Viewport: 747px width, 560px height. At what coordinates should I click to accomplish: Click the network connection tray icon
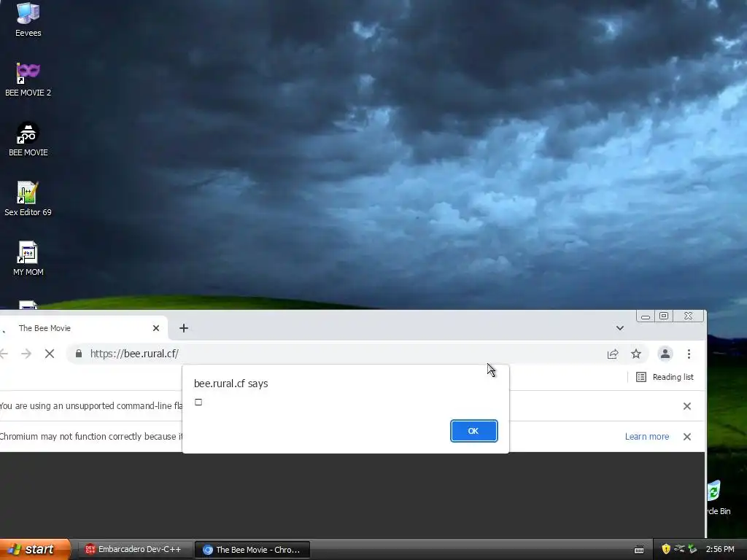679,549
